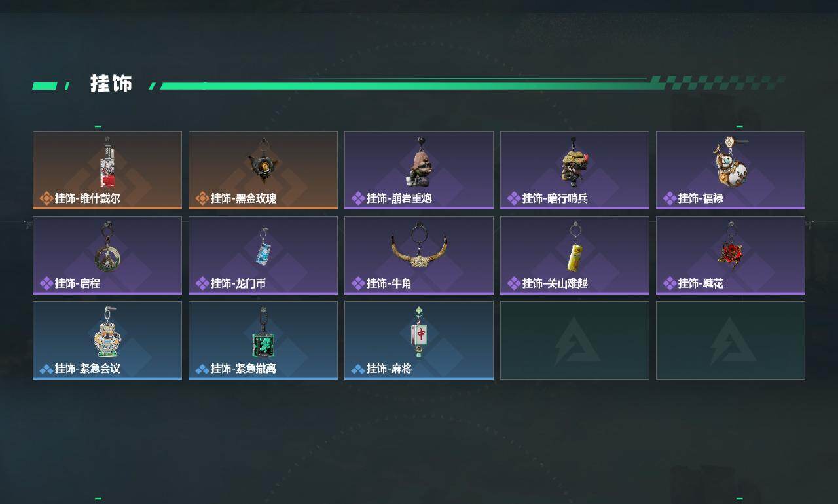838x504 pixels.
Task: Select the 龙门币 blue card charm
Action: pos(263,247)
